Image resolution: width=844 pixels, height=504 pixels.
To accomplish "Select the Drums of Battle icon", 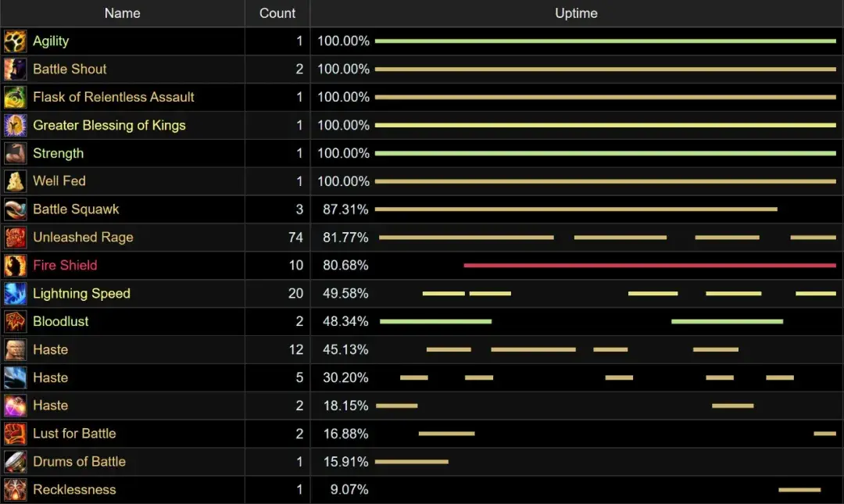I will [x=15, y=462].
